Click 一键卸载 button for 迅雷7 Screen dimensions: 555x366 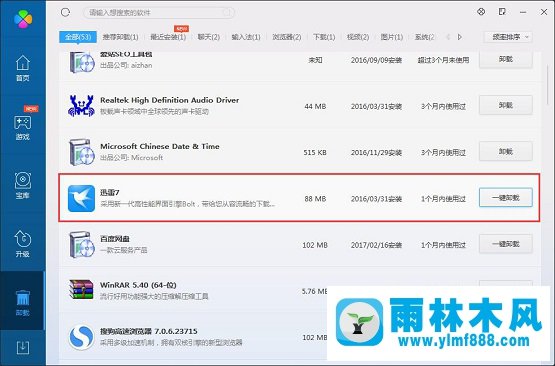tap(505, 198)
